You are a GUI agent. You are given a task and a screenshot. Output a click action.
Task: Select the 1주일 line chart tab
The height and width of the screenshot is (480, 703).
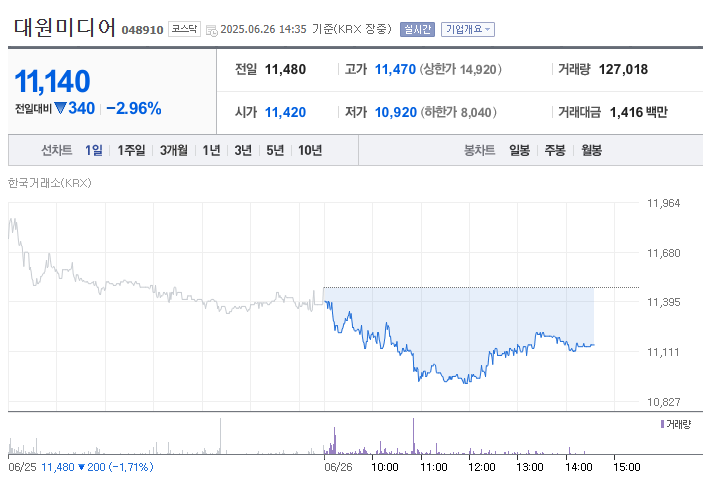(x=131, y=150)
